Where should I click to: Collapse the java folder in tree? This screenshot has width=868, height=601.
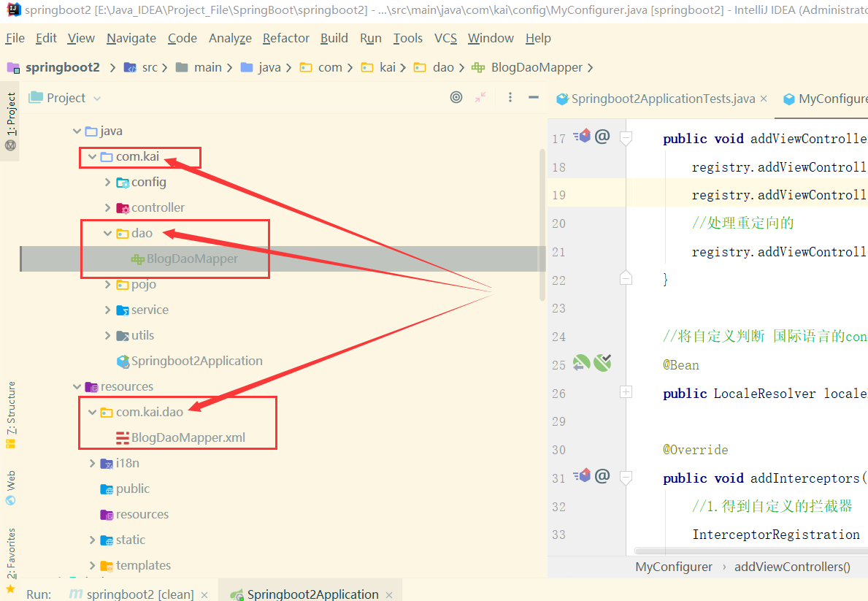click(x=77, y=131)
